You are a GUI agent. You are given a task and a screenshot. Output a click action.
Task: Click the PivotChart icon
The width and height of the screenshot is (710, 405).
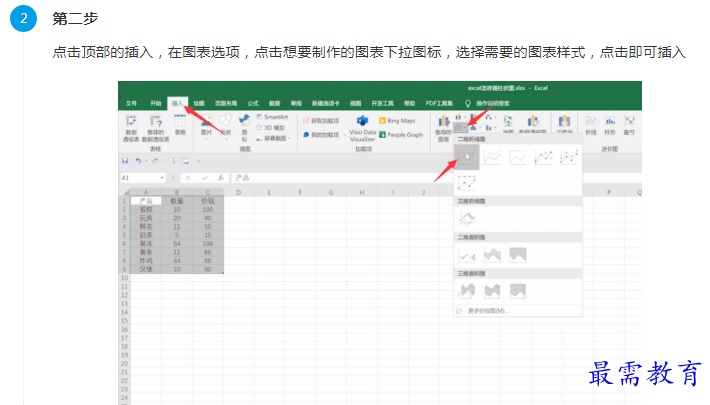533,123
